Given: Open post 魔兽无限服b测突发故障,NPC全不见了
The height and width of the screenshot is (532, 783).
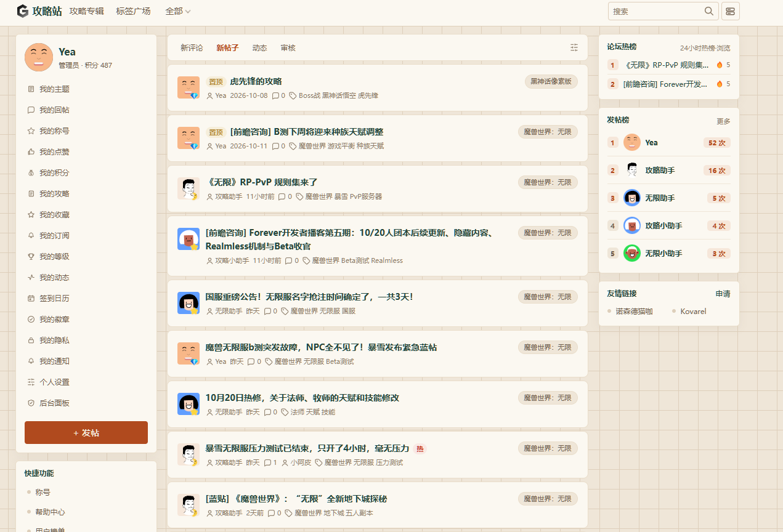Looking at the screenshot, I should click(321, 347).
